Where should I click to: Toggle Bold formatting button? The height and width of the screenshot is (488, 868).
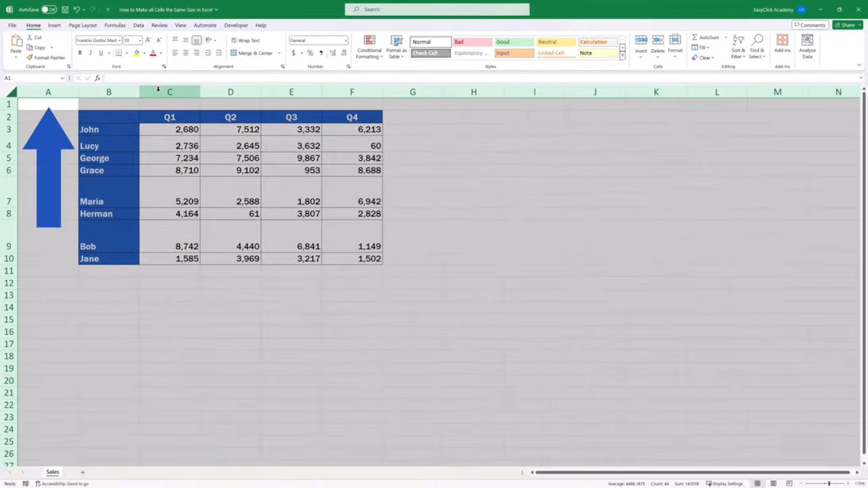coord(80,53)
